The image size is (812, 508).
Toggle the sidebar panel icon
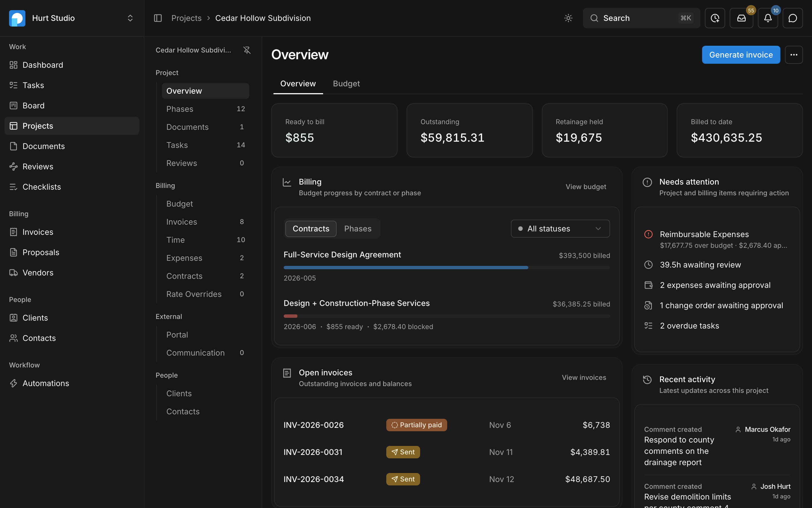[158, 18]
